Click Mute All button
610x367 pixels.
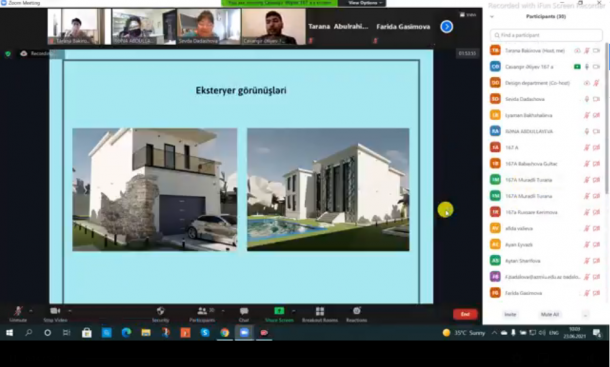(550, 314)
